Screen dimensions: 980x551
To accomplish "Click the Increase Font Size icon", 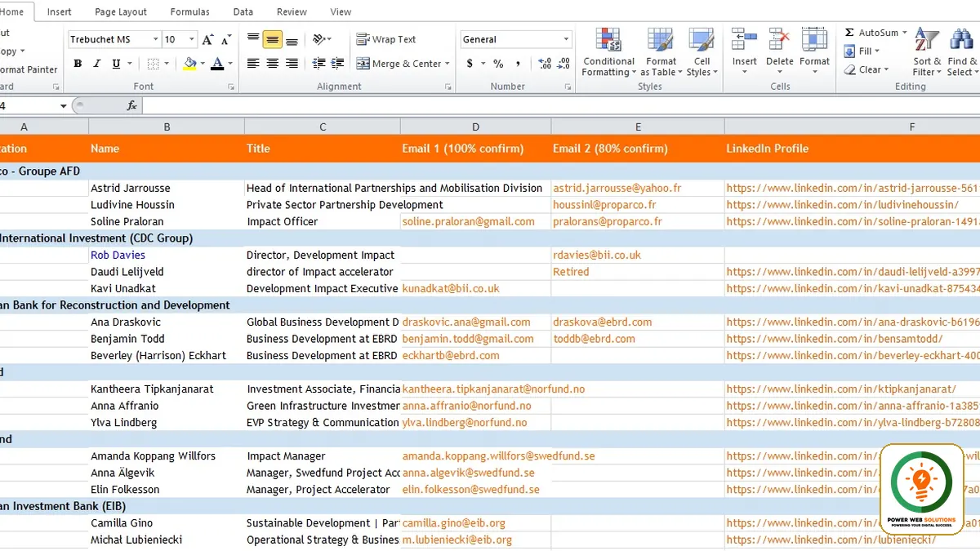I will [207, 39].
